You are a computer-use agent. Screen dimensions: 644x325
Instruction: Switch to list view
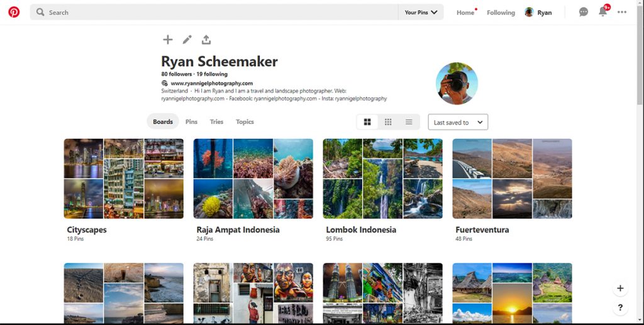click(x=409, y=122)
